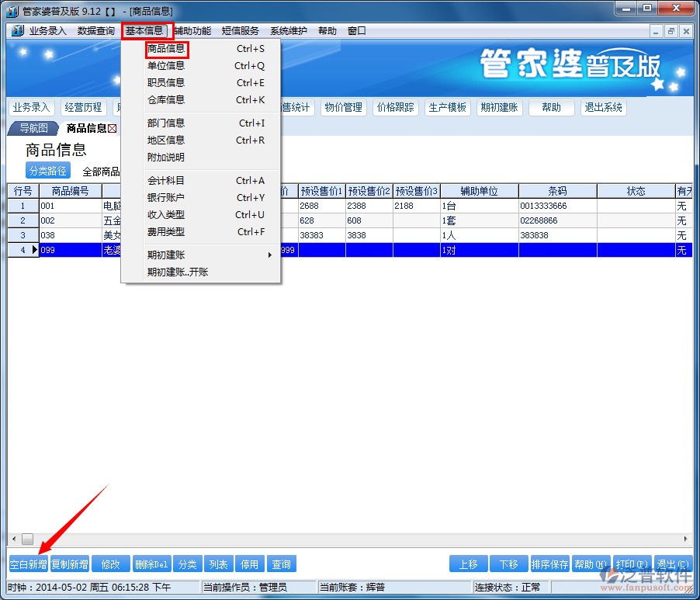Click the 查询 button

pos(281,564)
